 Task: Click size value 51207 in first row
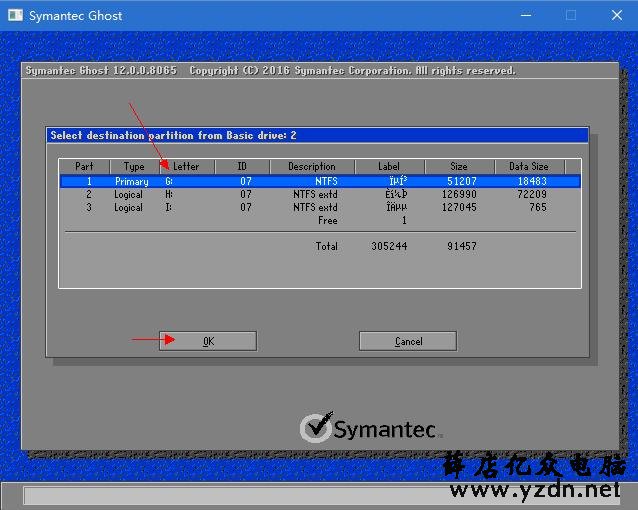[462, 181]
